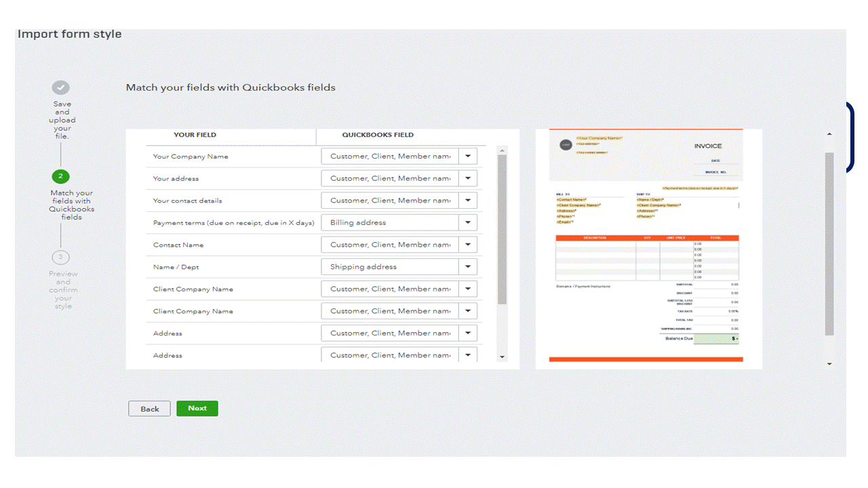
Task: Click the green Next button
Action: pos(197,408)
